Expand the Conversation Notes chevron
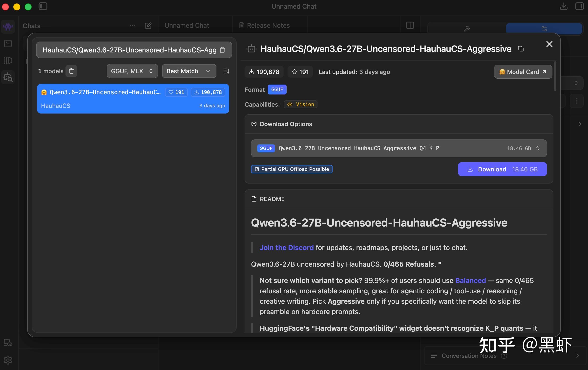This screenshot has height=370, width=588. pos(577,356)
